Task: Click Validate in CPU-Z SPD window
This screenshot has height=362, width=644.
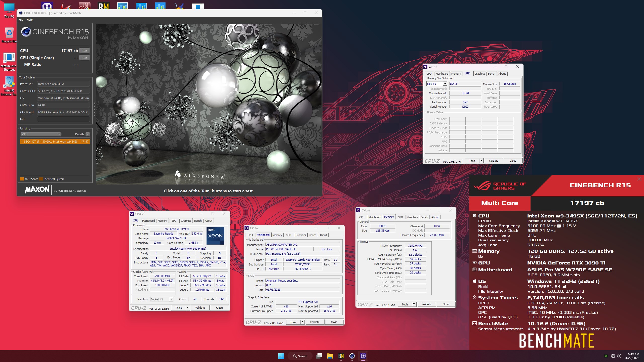Action: coord(493,161)
